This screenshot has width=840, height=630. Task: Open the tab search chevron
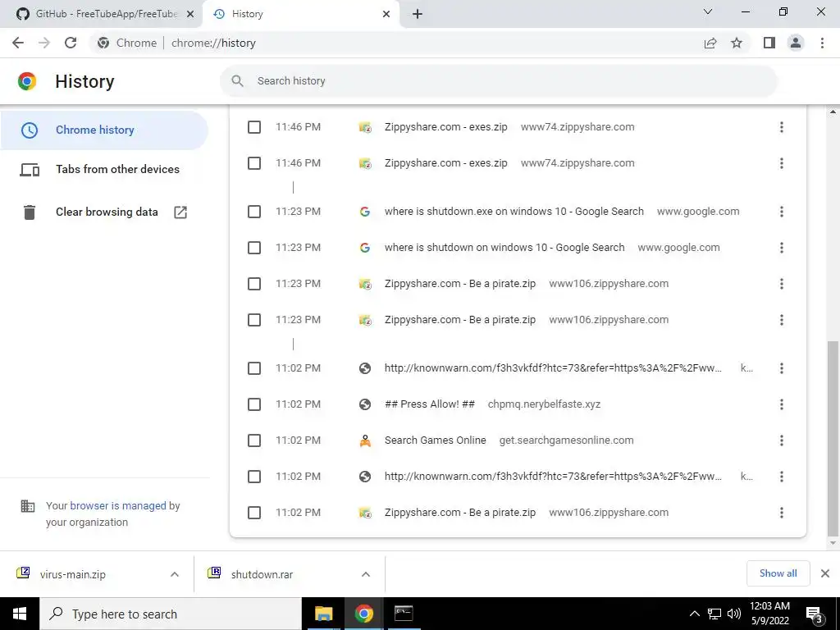tap(708, 11)
